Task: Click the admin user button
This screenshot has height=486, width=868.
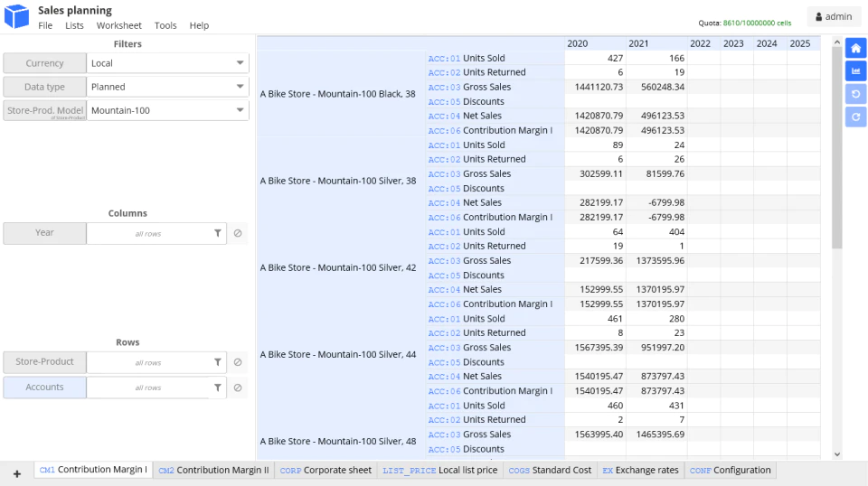Action: (834, 16)
